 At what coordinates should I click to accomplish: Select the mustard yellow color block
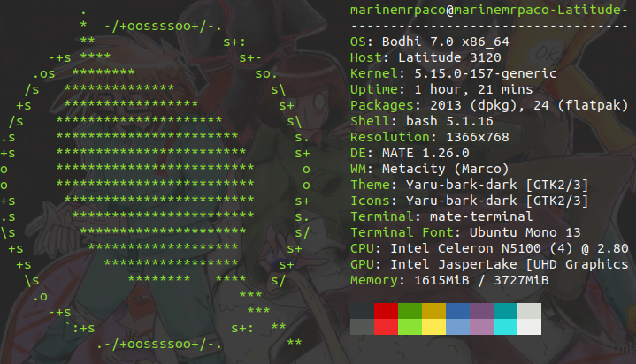point(433,311)
